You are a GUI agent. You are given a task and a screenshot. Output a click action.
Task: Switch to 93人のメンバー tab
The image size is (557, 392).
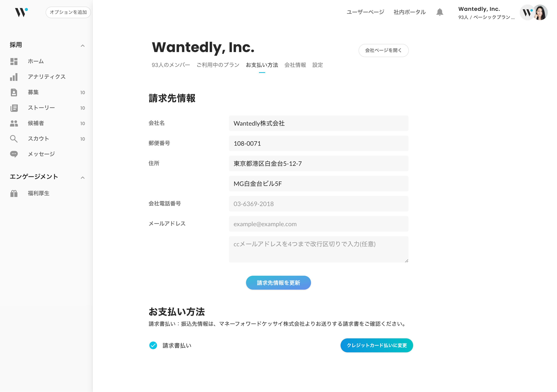pyautogui.click(x=171, y=65)
